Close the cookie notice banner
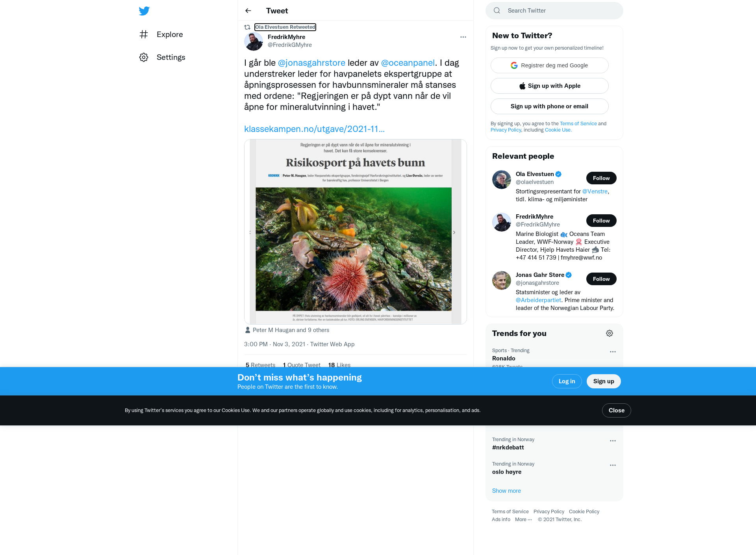Screen dimensions: 756x555 (616, 410)
